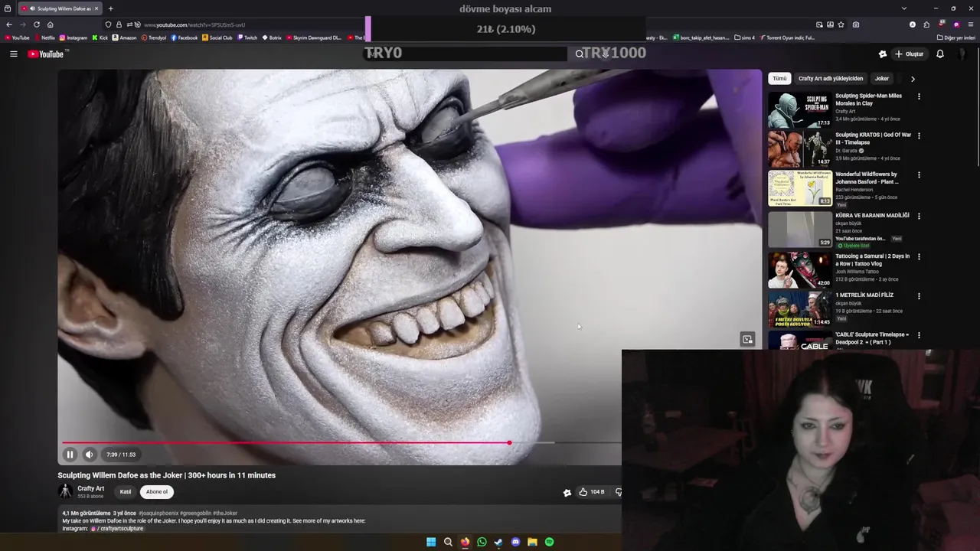The height and width of the screenshot is (551, 980).
Task: Open KÜBRA VE BARANIN MADİLİĞİ video
Action: [872, 216]
